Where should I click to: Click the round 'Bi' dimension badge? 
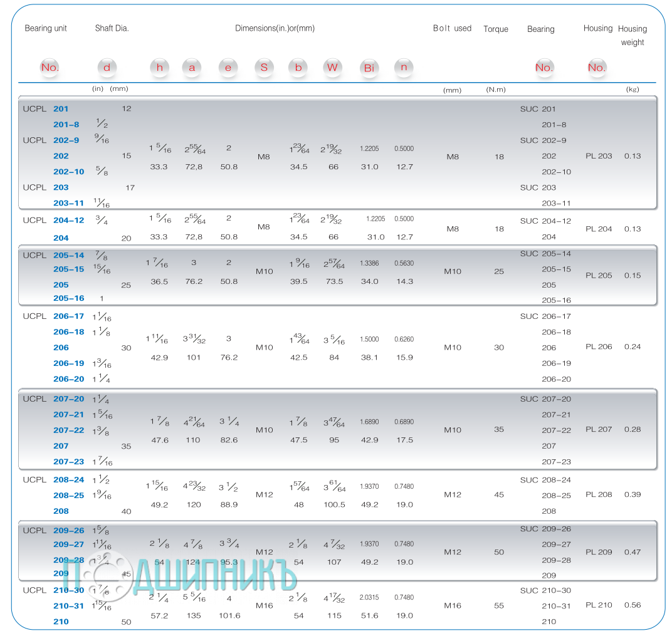[369, 68]
